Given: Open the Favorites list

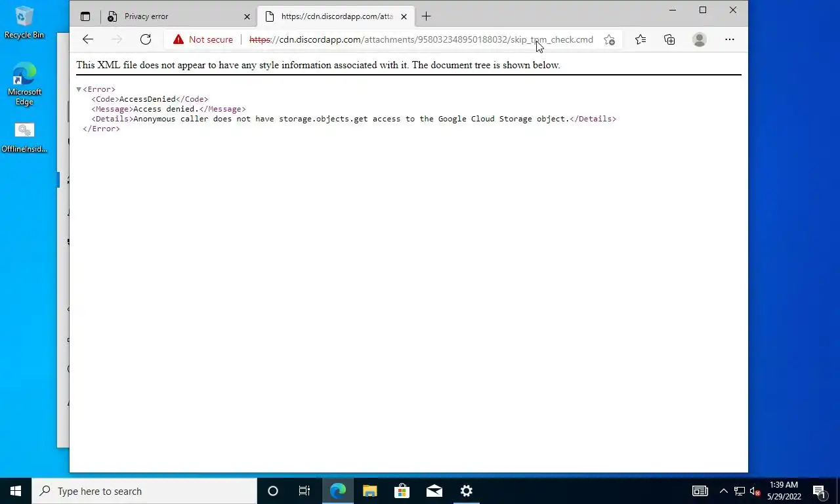Looking at the screenshot, I should [x=640, y=39].
